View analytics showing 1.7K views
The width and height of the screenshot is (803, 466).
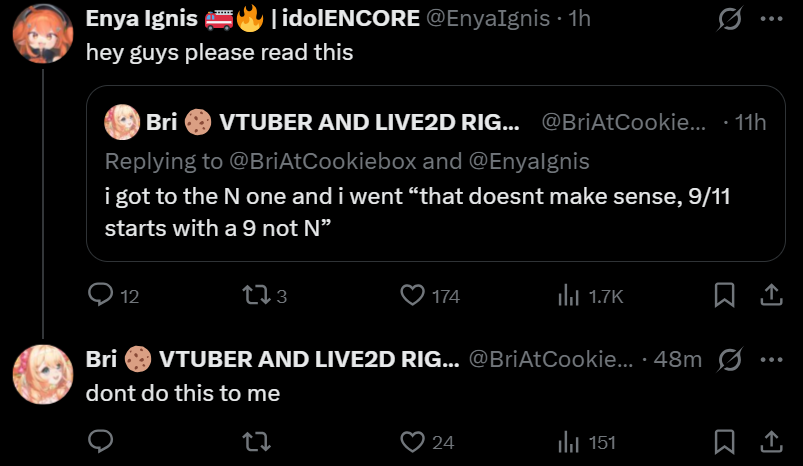[568, 295]
